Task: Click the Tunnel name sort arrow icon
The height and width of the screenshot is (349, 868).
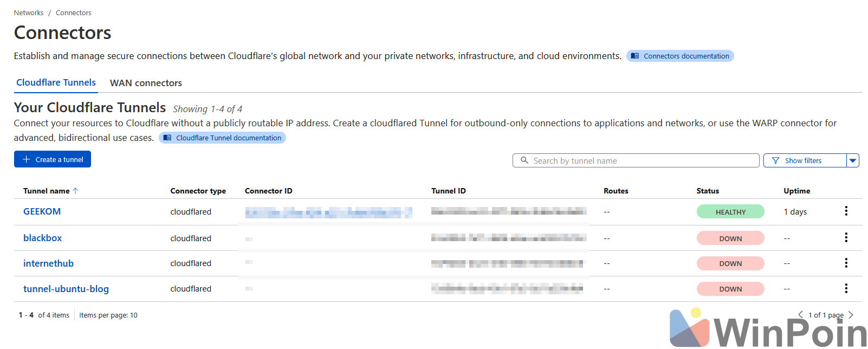Action: pos(76,191)
